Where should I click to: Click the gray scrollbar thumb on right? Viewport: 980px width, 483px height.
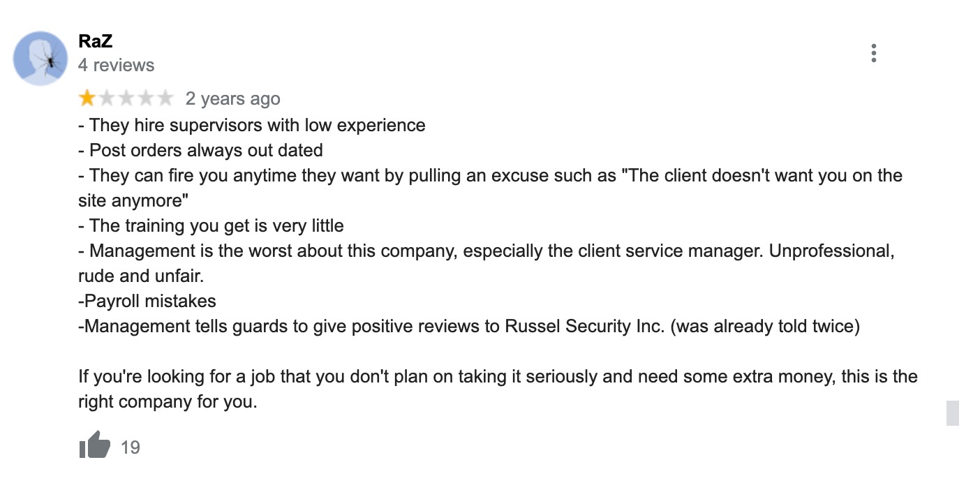tap(953, 413)
